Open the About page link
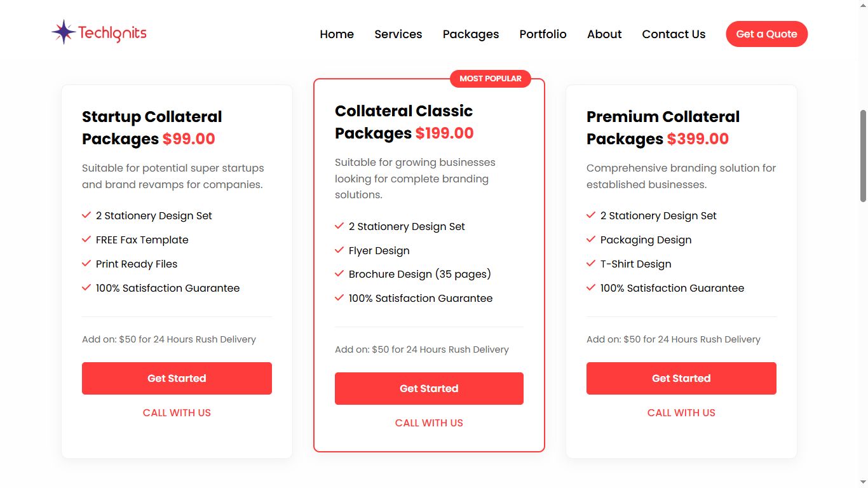 point(604,34)
